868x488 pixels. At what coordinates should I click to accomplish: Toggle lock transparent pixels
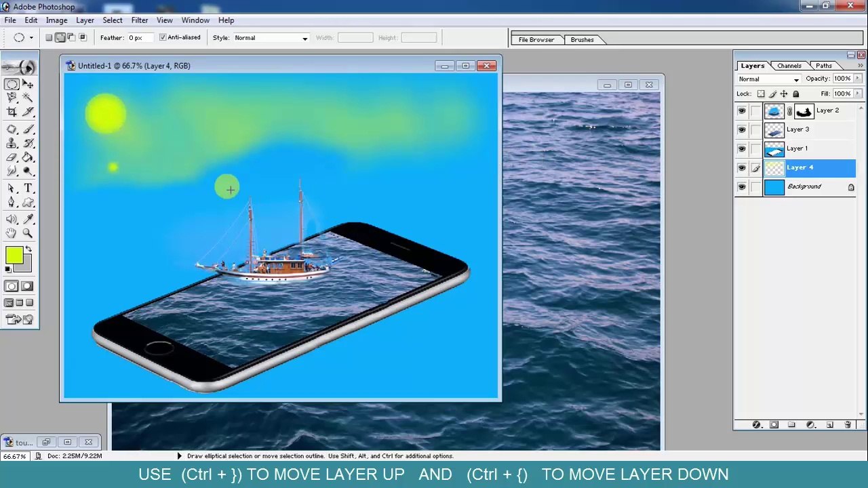(x=761, y=94)
